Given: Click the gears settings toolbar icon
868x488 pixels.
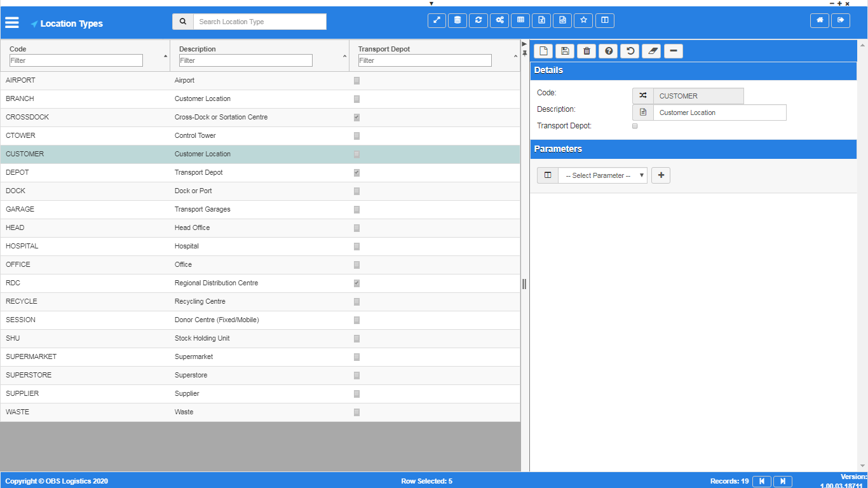Looking at the screenshot, I should [499, 20].
